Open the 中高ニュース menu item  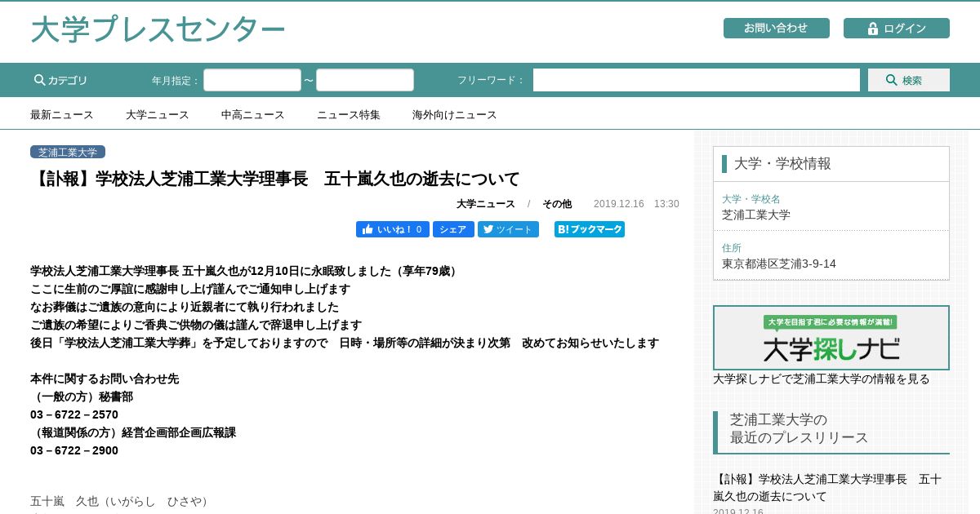(253, 115)
